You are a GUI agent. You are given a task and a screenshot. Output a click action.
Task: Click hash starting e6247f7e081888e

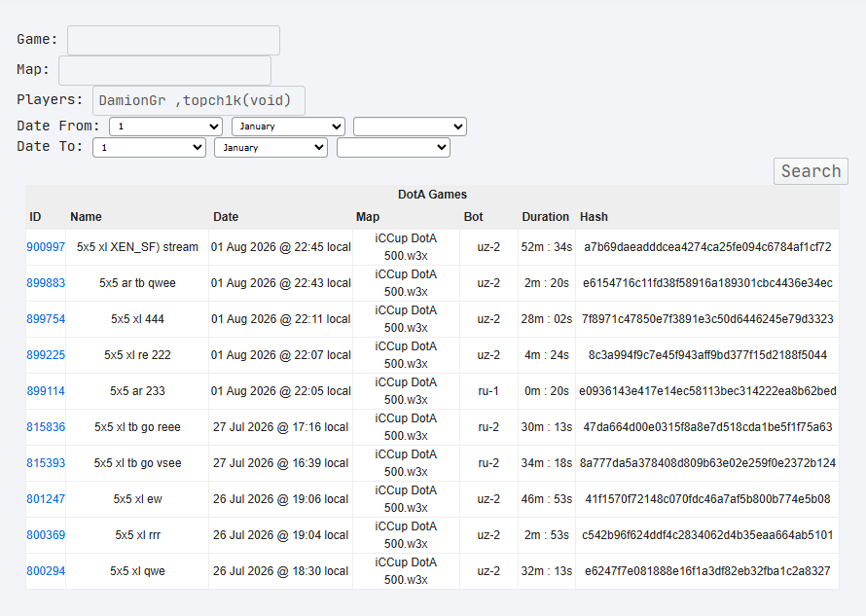click(x=707, y=570)
